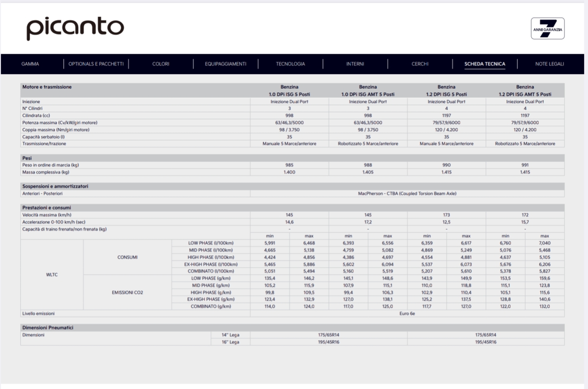Click 'MacPherson - CTBA (Coupled Torsion Beam Axle)' text

[x=407, y=194]
